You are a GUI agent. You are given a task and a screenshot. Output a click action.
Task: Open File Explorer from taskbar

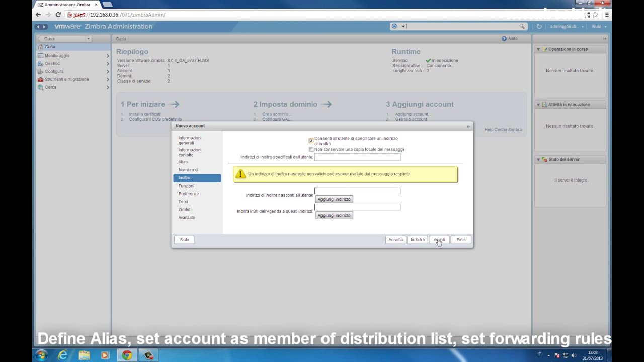click(x=84, y=355)
